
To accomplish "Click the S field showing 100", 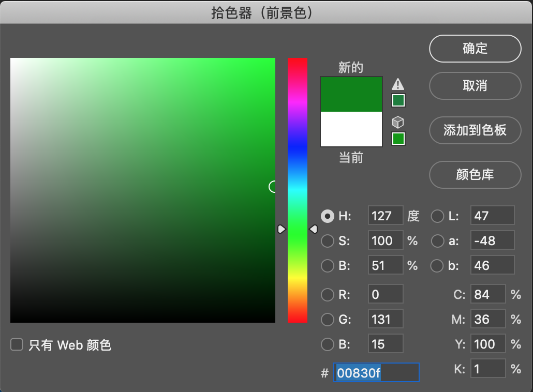I will (x=386, y=240).
